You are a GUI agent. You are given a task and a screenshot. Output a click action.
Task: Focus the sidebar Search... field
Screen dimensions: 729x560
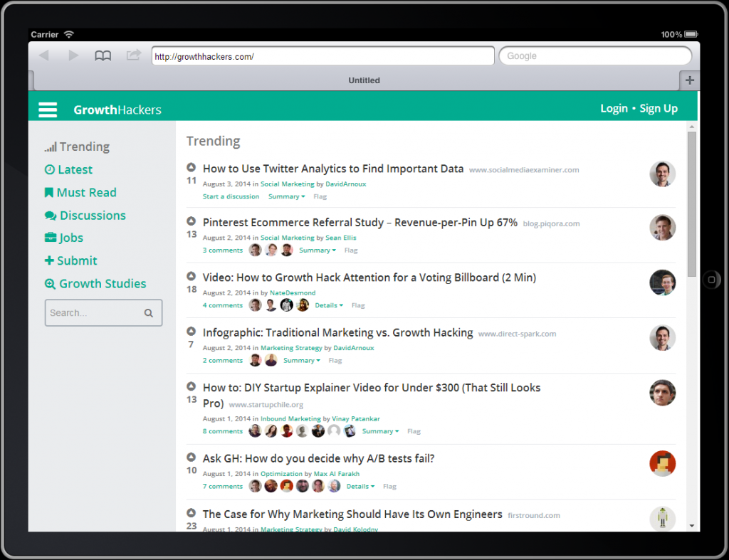tap(103, 313)
